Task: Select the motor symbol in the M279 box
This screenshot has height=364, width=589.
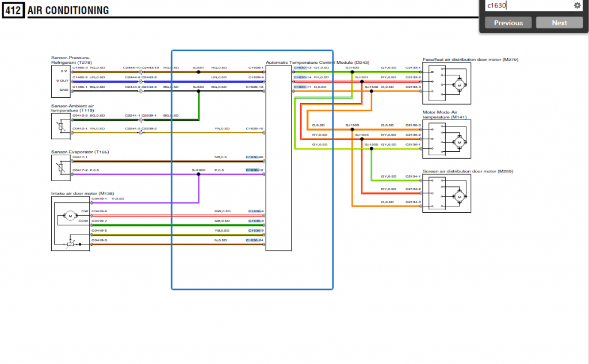Action: point(459,85)
